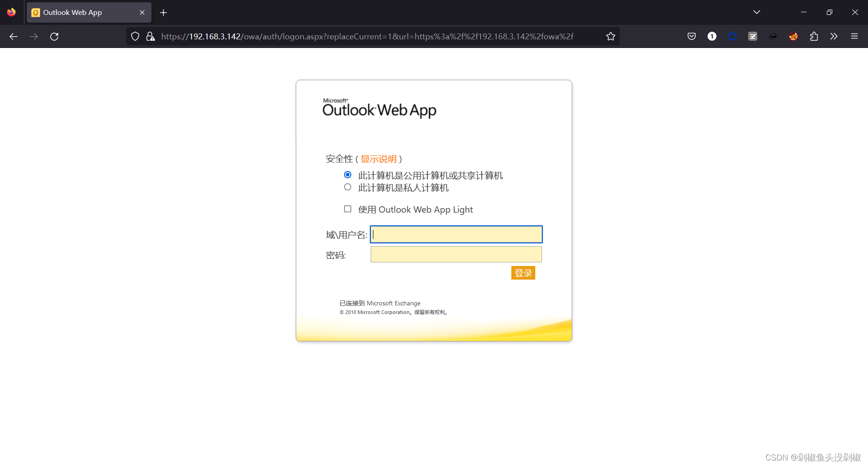Open the black hat extension icon

773,37
